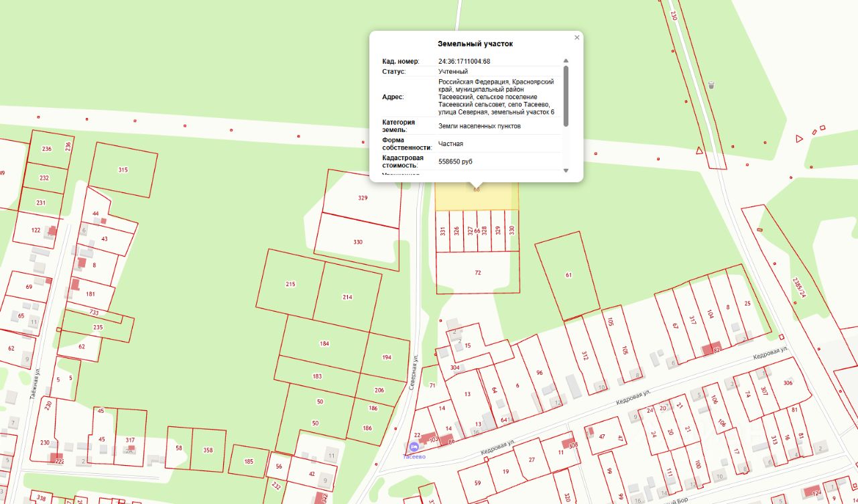Select land parcel 329 west of the road
Image resolution: width=858 pixels, height=504 pixels.
pyautogui.click(x=363, y=198)
